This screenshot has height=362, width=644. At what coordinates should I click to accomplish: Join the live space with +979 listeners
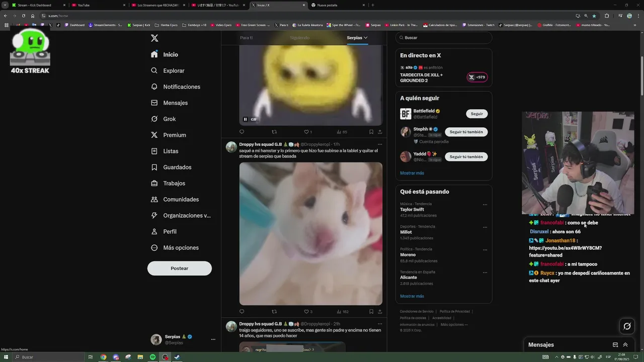pos(477,77)
